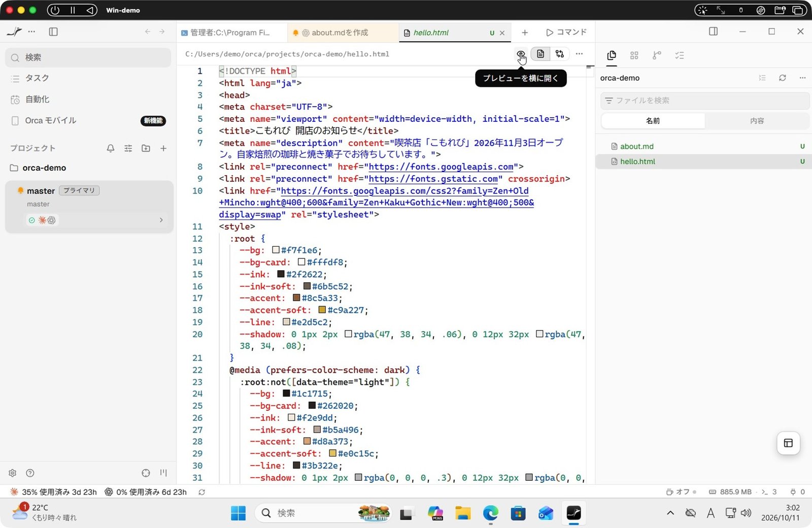The width and height of the screenshot is (812, 528).
Task: Open the floating layout panel button
Action: pos(788,443)
